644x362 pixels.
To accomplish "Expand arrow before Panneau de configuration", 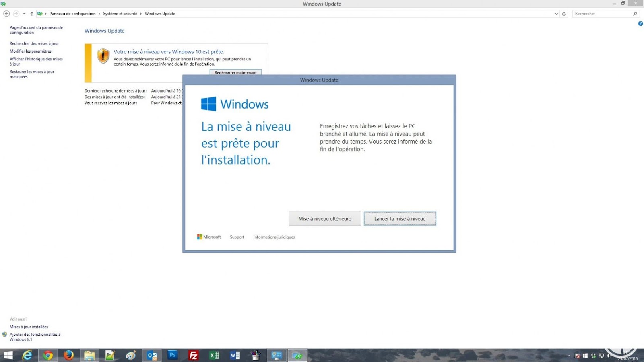I will tap(46, 14).
